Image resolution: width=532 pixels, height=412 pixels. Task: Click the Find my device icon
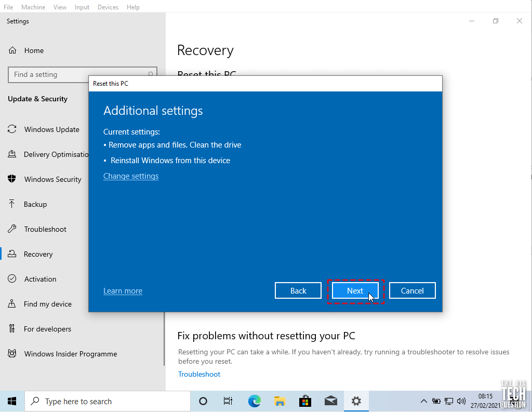[12, 304]
